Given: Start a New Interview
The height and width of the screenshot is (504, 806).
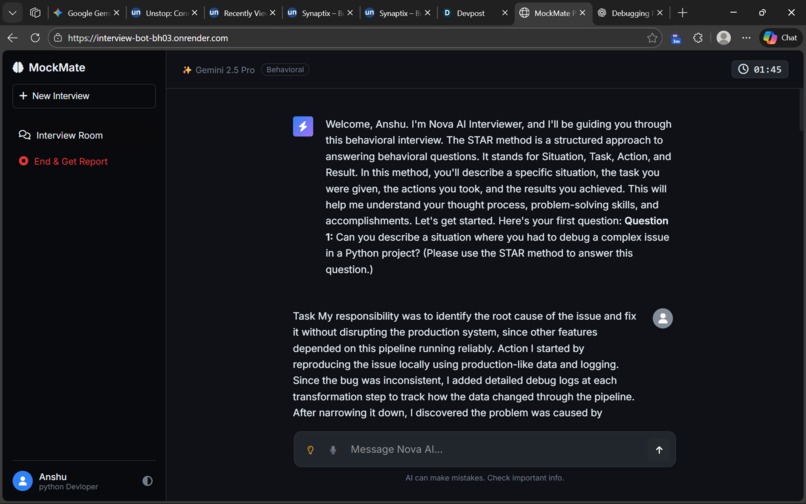Looking at the screenshot, I should pyautogui.click(x=84, y=96).
